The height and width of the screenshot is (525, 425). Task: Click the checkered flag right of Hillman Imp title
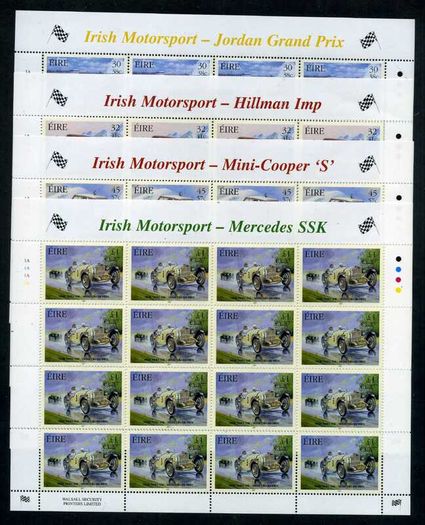[x=368, y=102]
